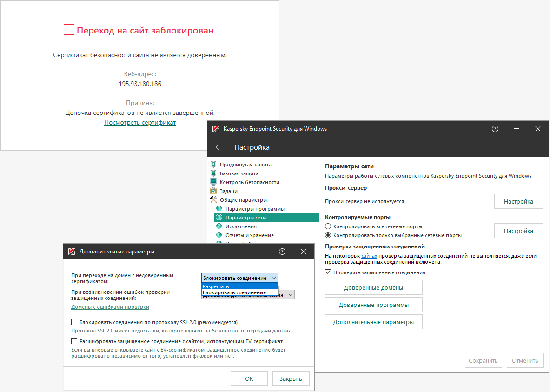Open Доверенные программы
The width and height of the screenshot is (550, 392).
click(374, 305)
